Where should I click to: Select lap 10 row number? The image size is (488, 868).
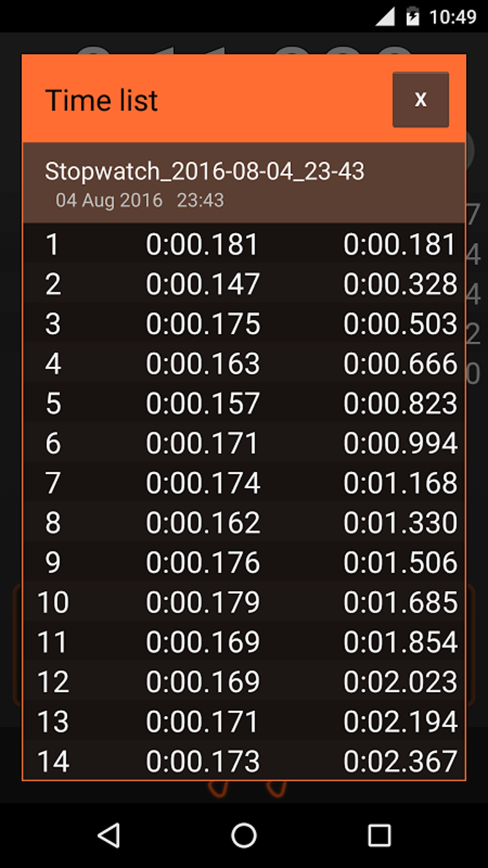coord(53,602)
